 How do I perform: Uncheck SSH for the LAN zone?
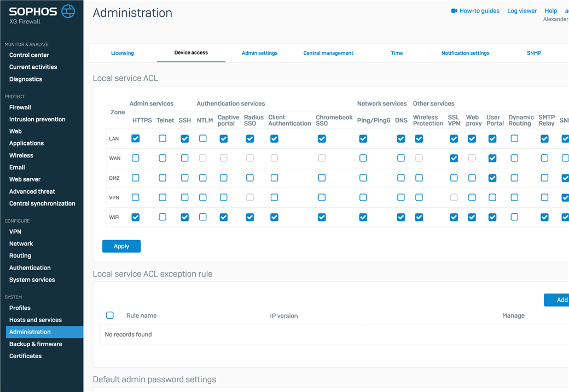(x=184, y=139)
